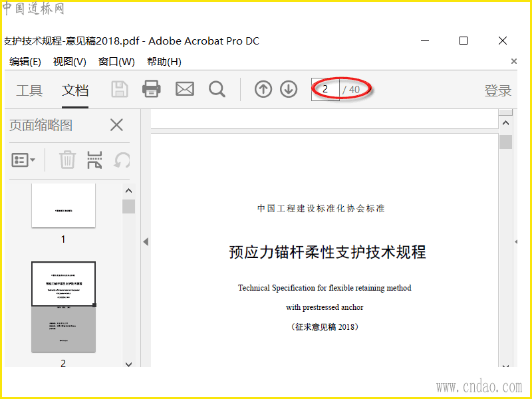Image resolution: width=532 pixels, height=399 pixels.
Task: Open search with the magnifier icon
Action: click(217, 90)
